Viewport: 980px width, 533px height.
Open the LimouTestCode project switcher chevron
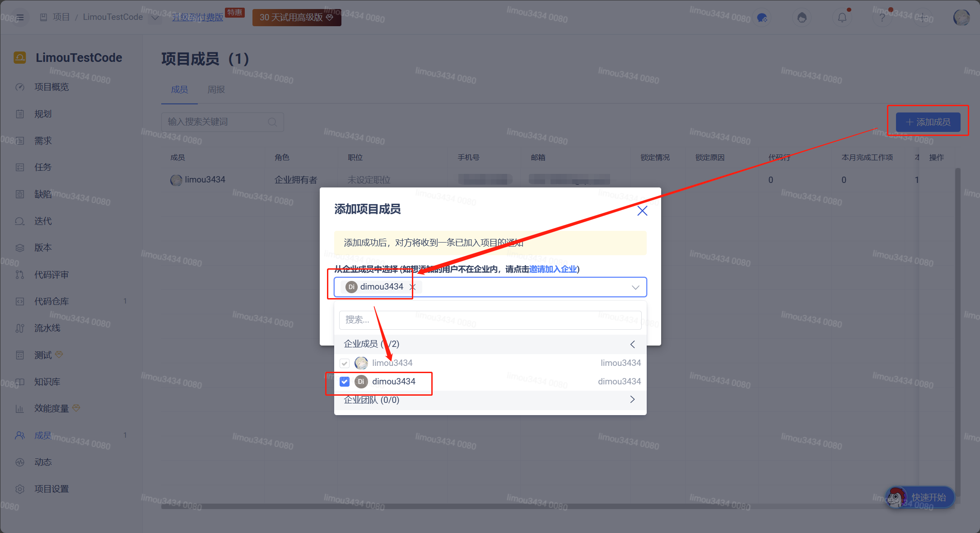155,18
